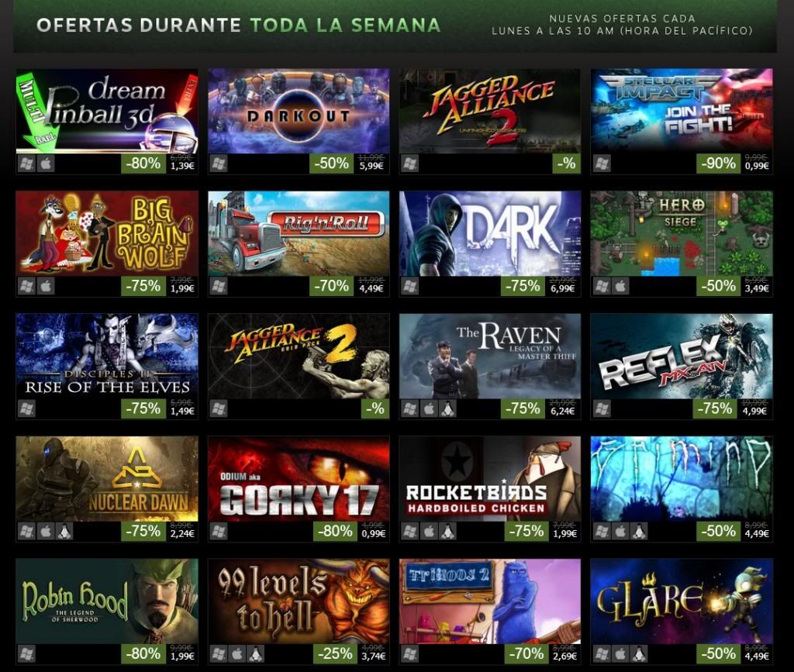This screenshot has height=672, width=794.
Task: Open the Big Brain Wolf game thumbnail
Action: [107, 233]
